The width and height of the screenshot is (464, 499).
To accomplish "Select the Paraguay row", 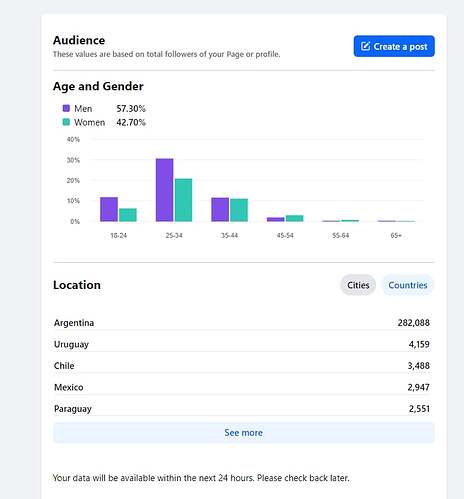I will click(242, 408).
